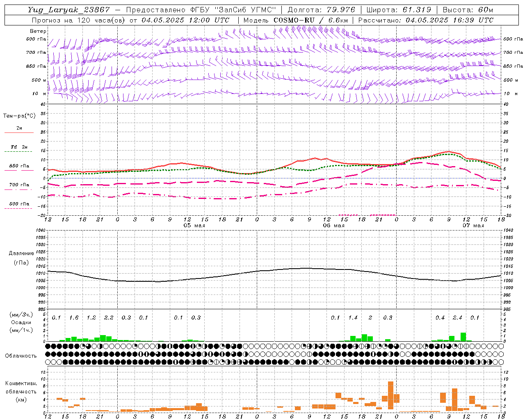Image resolution: width=525 pixels, height=420 pixels.
Task: Click the '06 мая' date label
Action: (333, 226)
